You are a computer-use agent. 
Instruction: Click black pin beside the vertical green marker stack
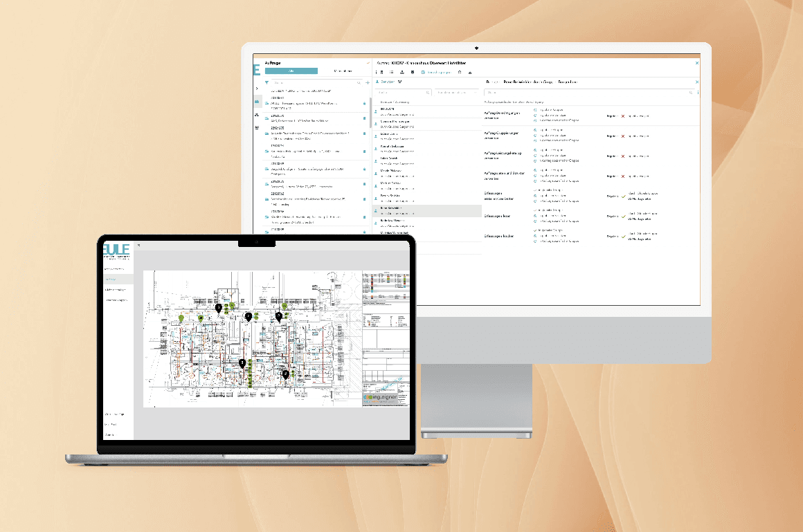click(242, 363)
